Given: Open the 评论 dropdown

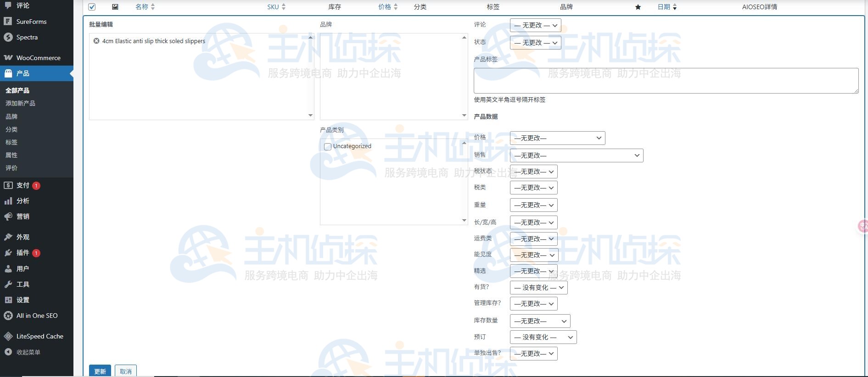Looking at the screenshot, I should 536,25.
